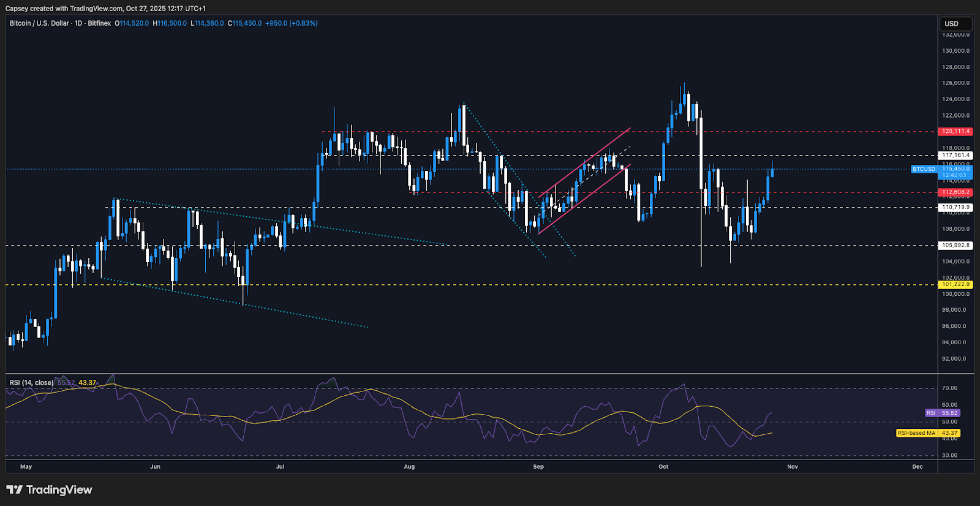The width and height of the screenshot is (980, 506).
Task: Click the Bitfinex exchange name in title
Action: pyautogui.click(x=99, y=23)
